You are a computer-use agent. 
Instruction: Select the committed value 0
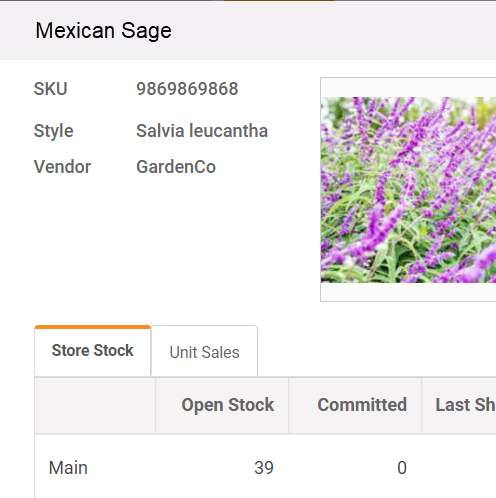(x=402, y=468)
